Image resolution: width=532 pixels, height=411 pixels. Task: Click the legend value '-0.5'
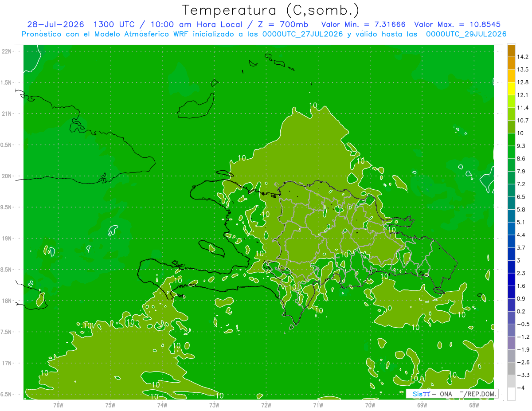coord(523,324)
